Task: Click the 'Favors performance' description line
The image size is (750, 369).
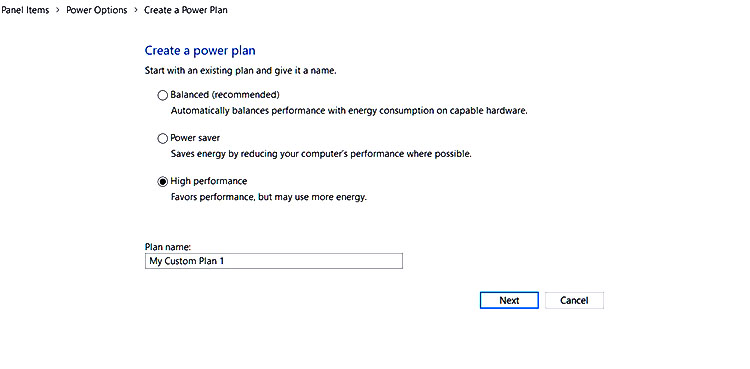Action: click(x=269, y=197)
